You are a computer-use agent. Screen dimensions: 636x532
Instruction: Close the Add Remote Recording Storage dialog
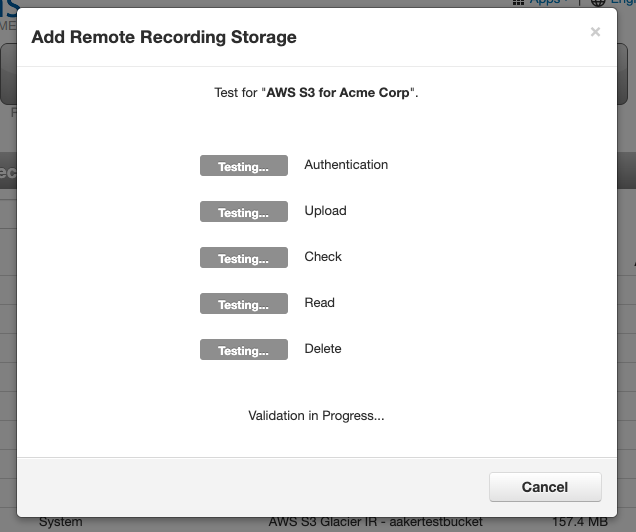(595, 32)
